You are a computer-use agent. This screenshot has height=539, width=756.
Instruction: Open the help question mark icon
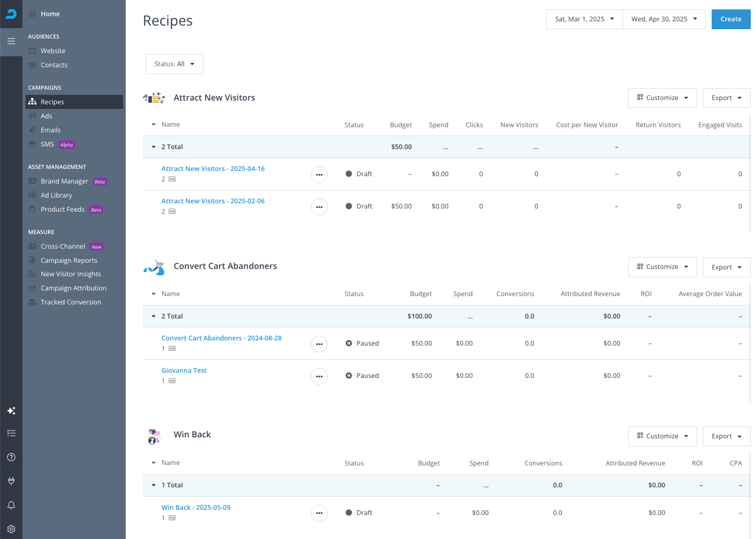(11, 457)
